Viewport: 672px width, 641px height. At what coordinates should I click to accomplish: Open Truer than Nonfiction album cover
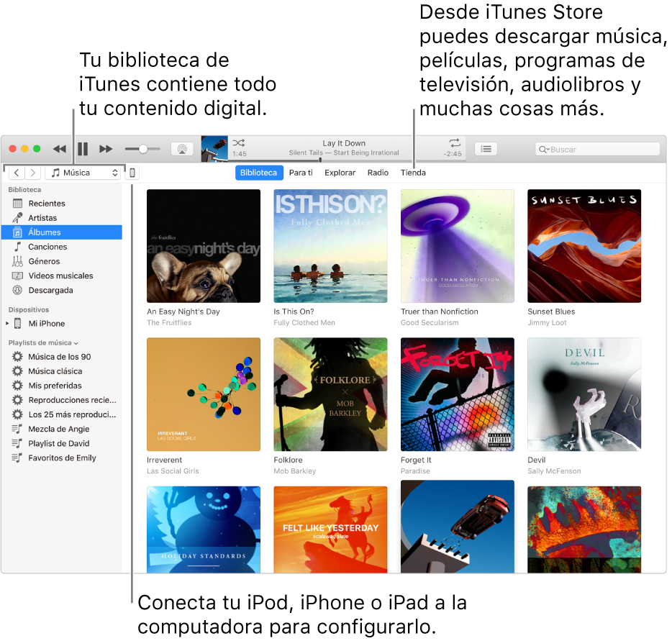458,246
